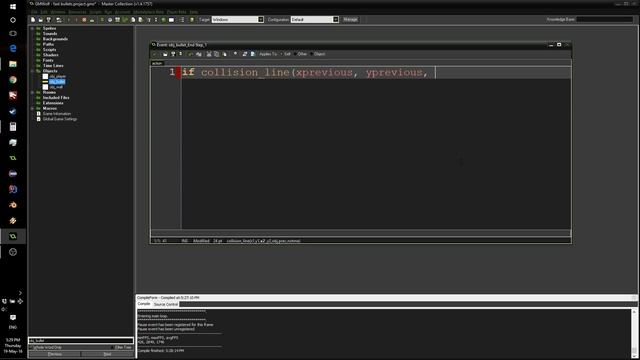Open a project via the toolbar folder icon
This screenshot has height=360, width=640.
click(41, 20)
